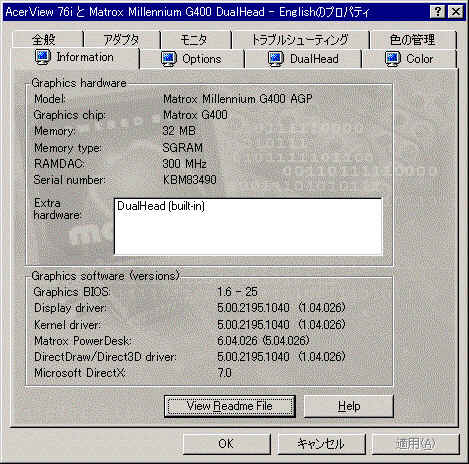Click the monitor icon on DualHead tab
Viewport: 469px width, 464px height.
[276, 59]
